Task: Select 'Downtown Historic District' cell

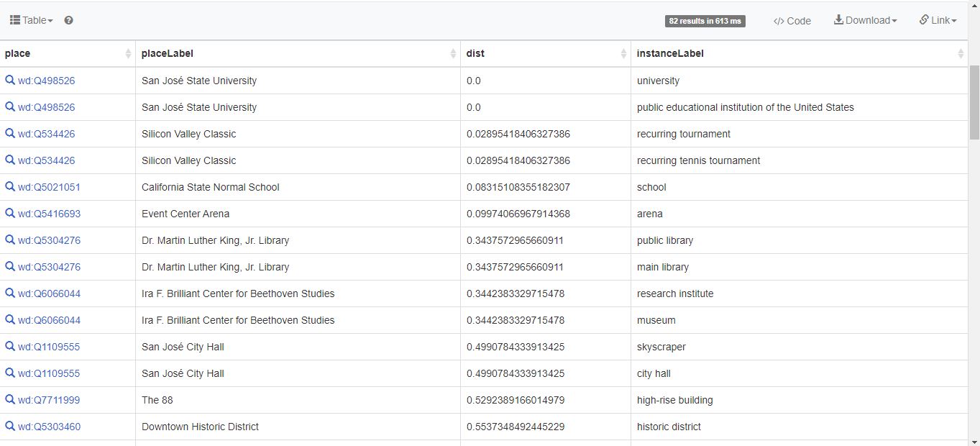Action: [x=298, y=427]
